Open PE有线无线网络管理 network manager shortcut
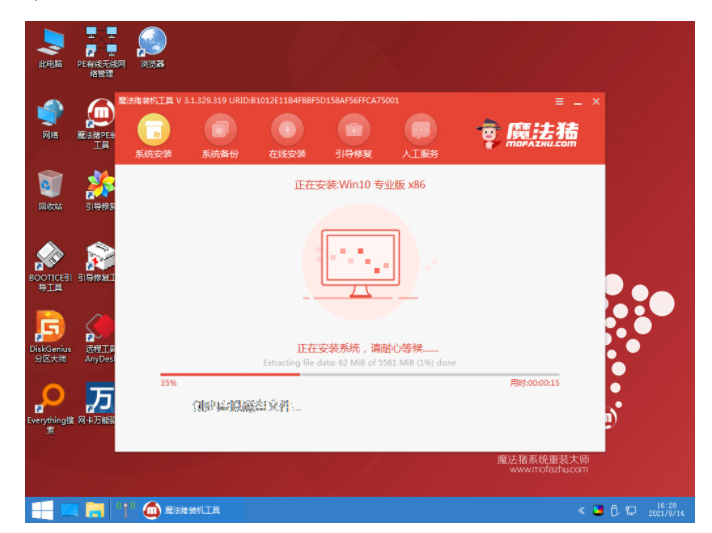Screen dimensions: 712x533 point(100,43)
